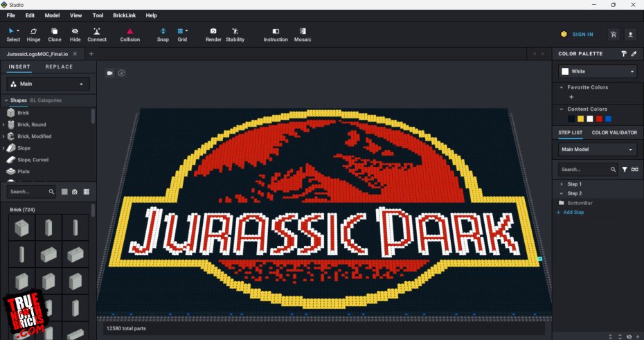Toggle hidden steps eye icon at bottom
Viewport: 644px width, 340px height.
click(629, 337)
